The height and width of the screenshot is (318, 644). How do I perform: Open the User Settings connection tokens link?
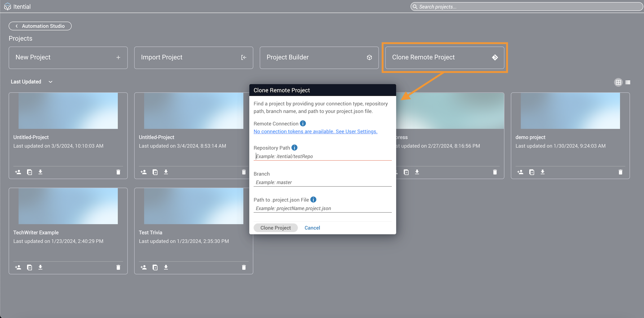click(x=315, y=131)
